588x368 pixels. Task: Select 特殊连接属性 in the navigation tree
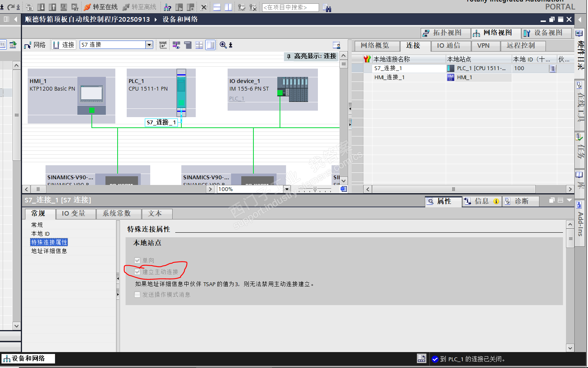click(49, 242)
